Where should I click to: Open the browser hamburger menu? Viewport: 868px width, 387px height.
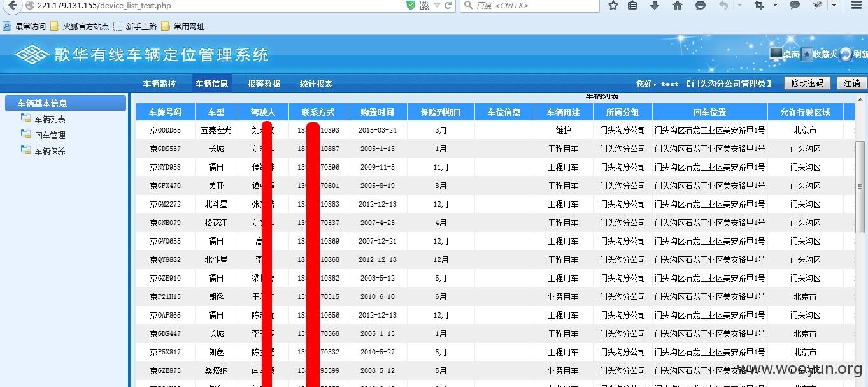tap(857, 5)
